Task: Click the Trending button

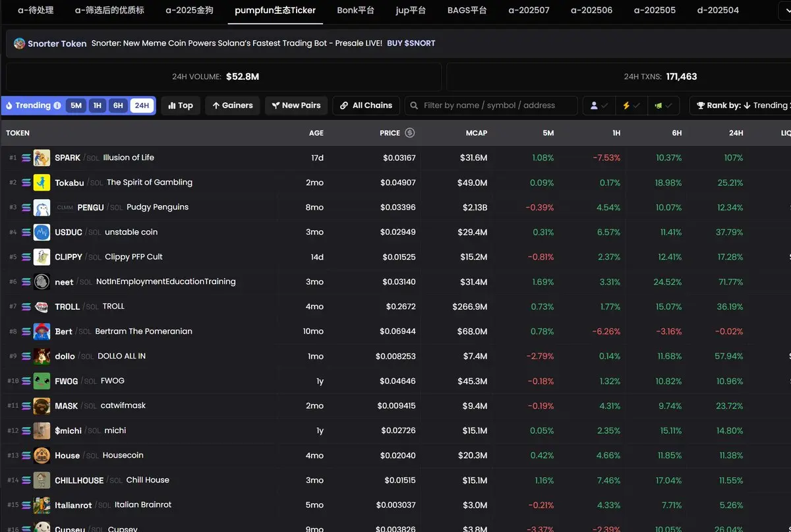Action: click(33, 105)
